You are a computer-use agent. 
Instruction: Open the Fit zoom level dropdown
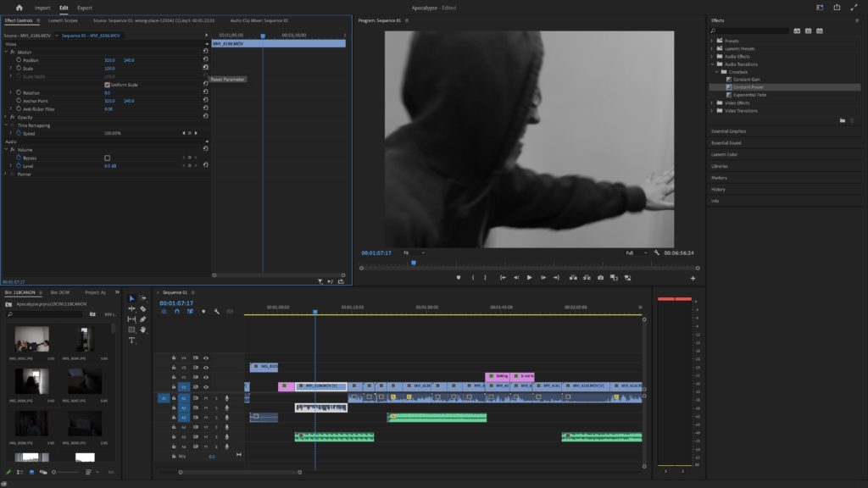[x=414, y=252]
